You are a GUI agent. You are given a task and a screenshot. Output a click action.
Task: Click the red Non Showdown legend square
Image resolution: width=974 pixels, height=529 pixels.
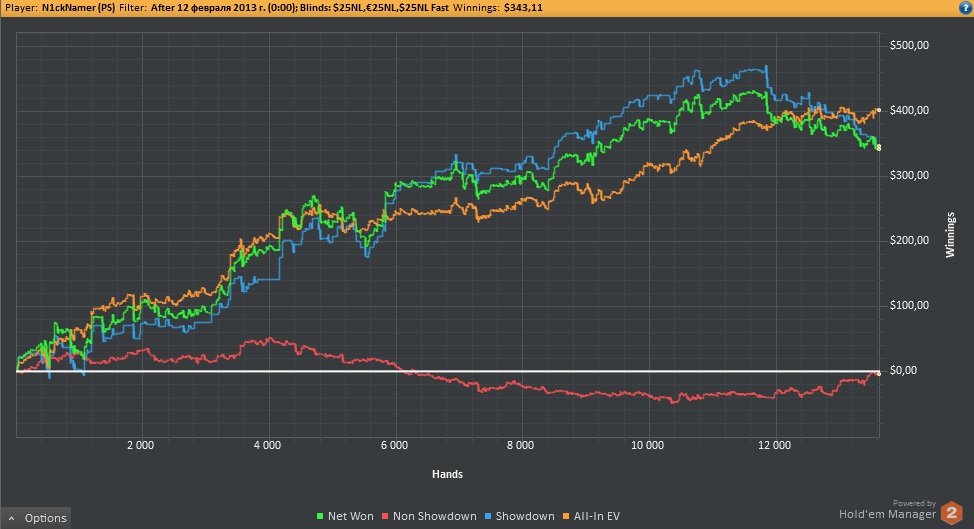pos(389,516)
